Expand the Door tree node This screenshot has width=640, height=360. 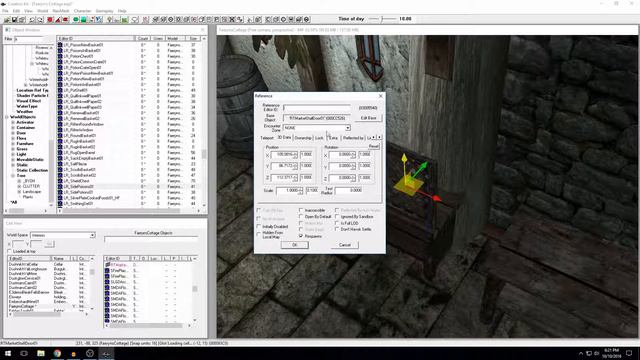point(13,133)
